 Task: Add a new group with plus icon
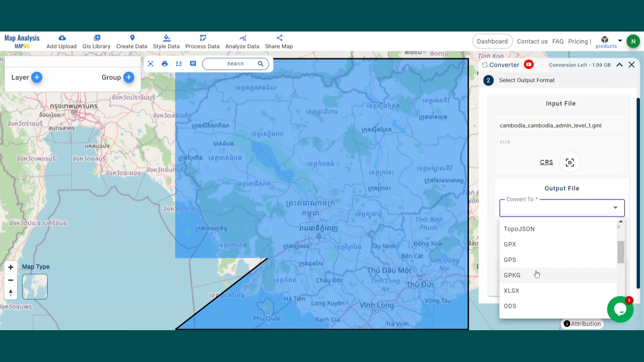tap(129, 77)
